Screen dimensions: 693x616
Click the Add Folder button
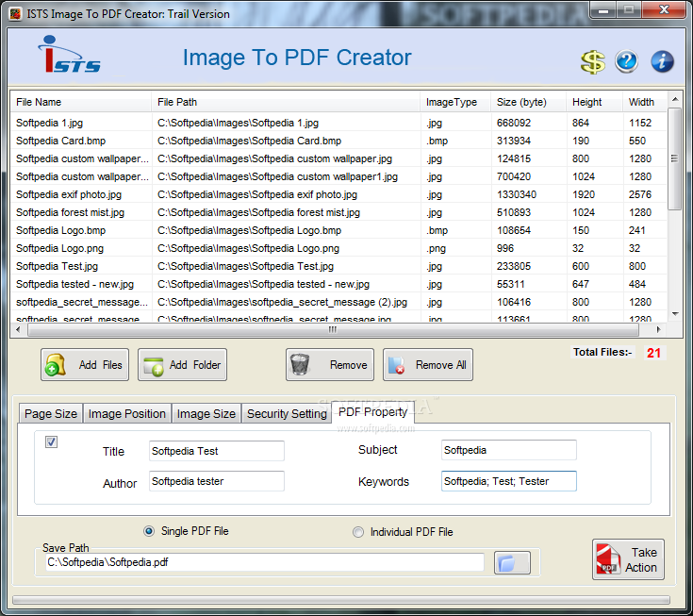(182, 365)
